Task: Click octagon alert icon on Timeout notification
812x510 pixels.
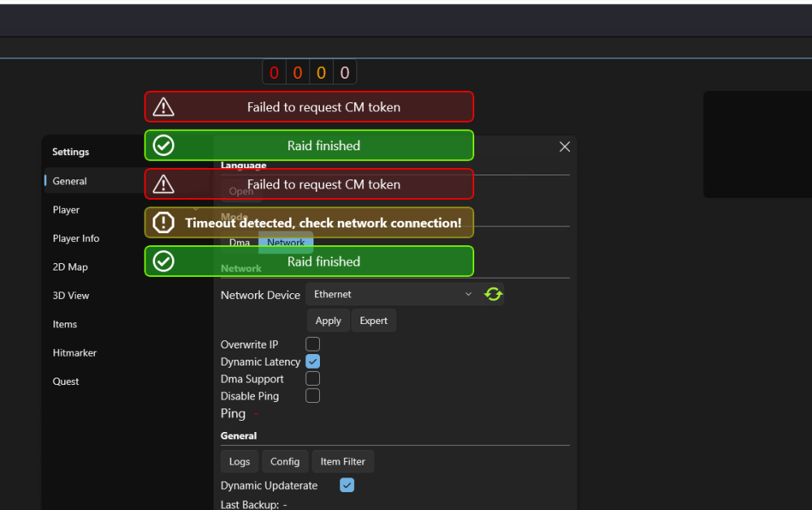Action: (x=164, y=223)
